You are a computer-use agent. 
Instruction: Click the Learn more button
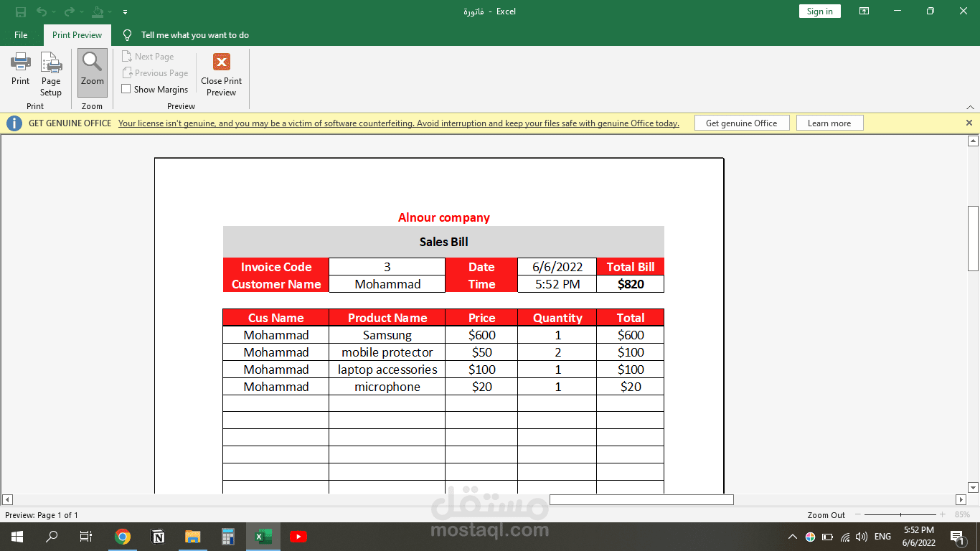tap(829, 123)
